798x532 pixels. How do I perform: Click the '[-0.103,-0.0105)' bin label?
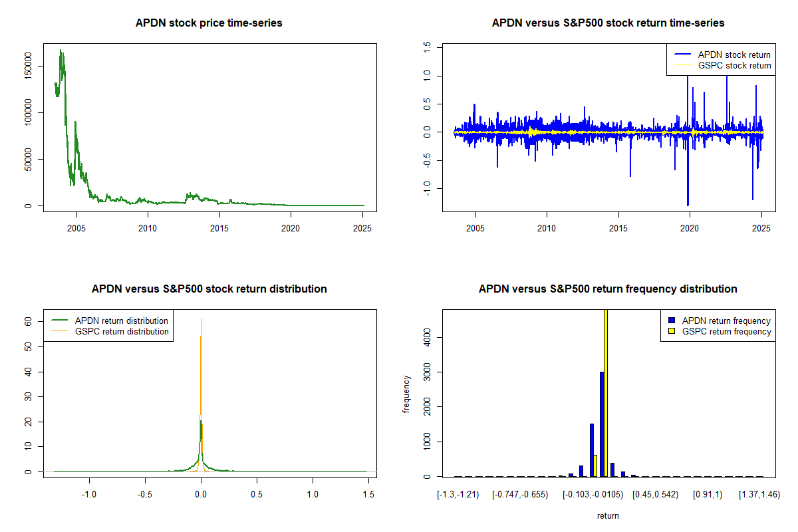point(596,495)
